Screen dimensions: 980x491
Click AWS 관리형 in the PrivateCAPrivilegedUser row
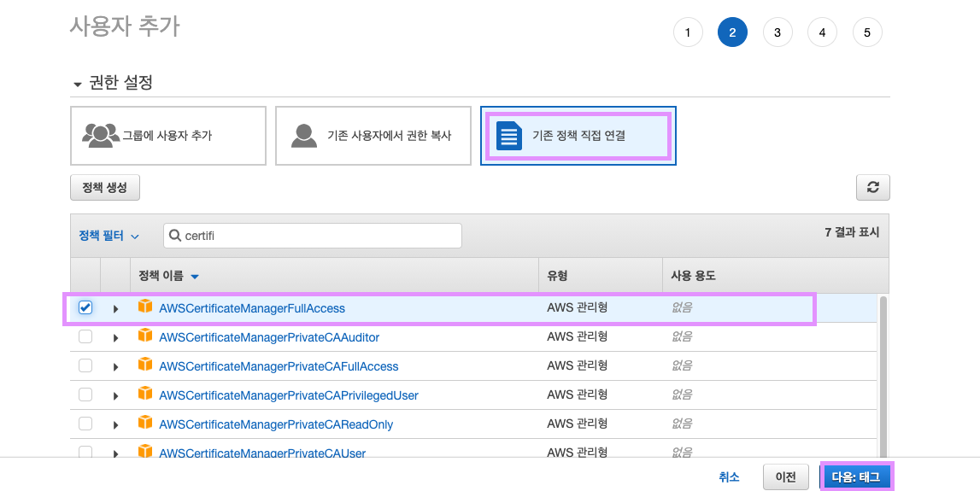click(577, 395)
